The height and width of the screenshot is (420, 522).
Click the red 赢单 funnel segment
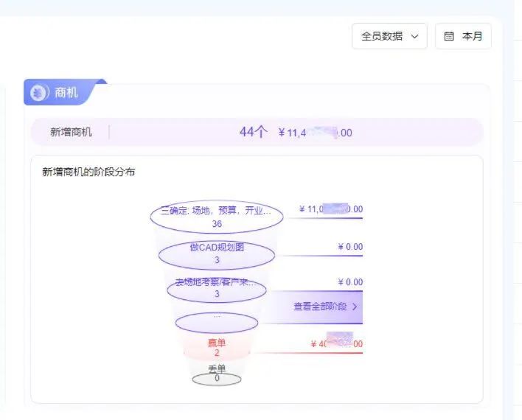coord(217,348)
